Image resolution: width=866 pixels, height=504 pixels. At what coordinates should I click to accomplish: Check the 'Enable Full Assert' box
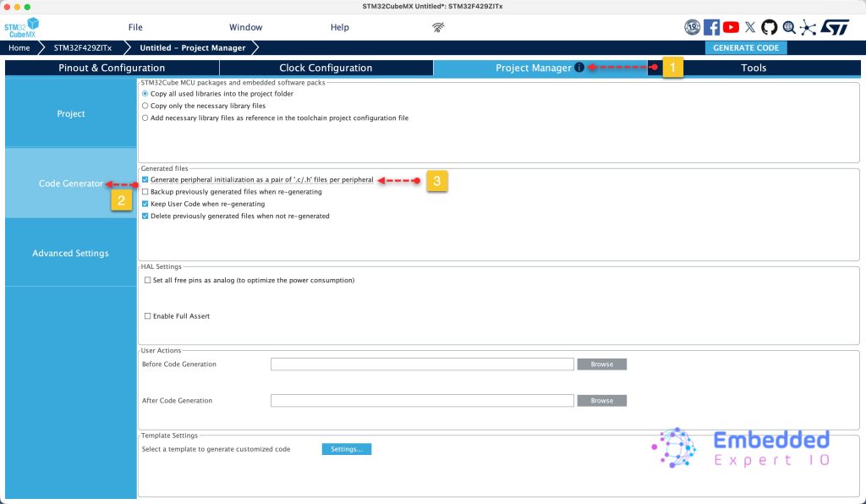click(x=148, y=316)
